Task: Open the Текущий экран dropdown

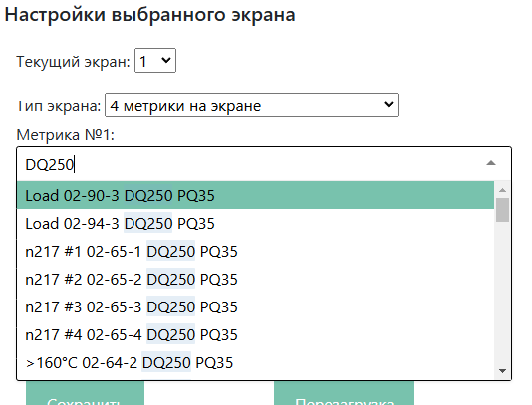Action: click(155, 61)
